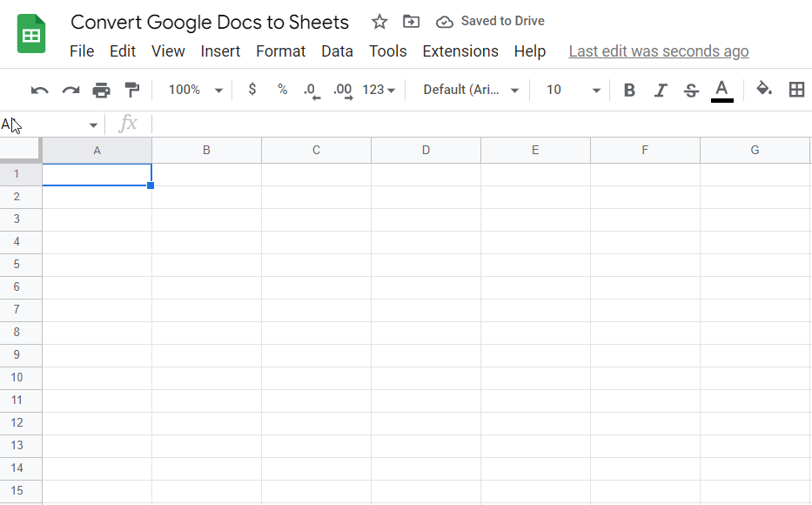Viewport: 812px width, 505px height.
Task: Select row 2 header
Action: pos(21,197)
